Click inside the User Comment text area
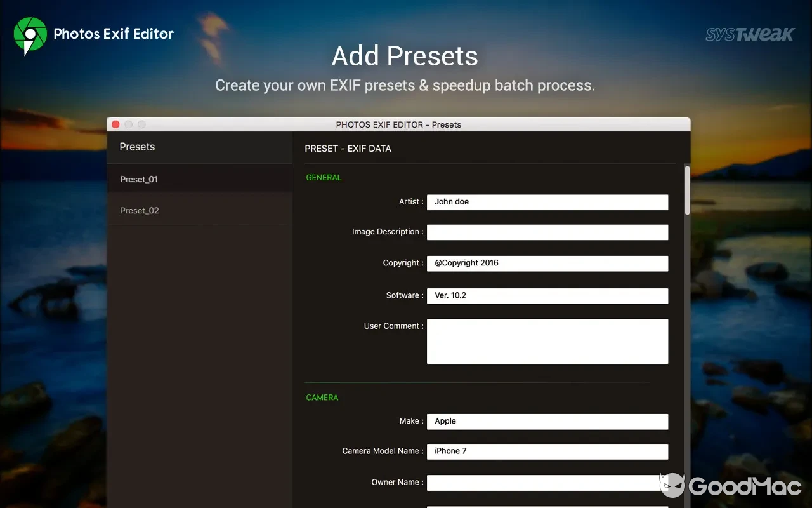 [547, 341]
